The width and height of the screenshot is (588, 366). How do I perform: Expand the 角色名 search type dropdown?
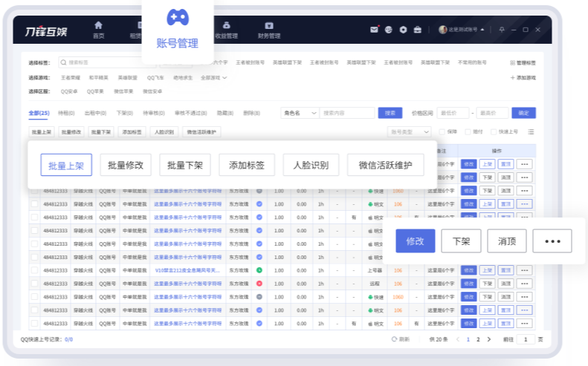(300, 113)
